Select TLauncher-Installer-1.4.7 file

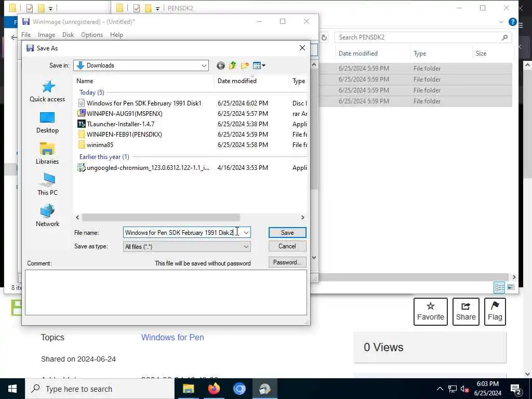(x=121, y=124)
